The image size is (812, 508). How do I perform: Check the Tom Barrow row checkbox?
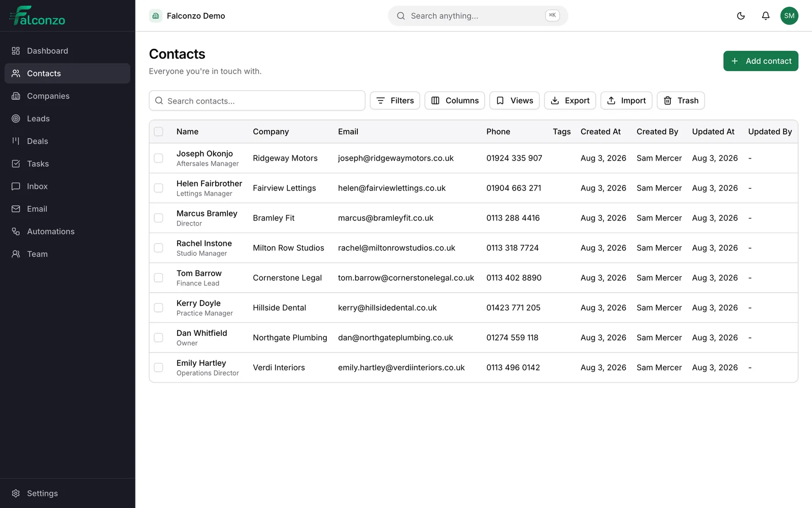(158, 278)
